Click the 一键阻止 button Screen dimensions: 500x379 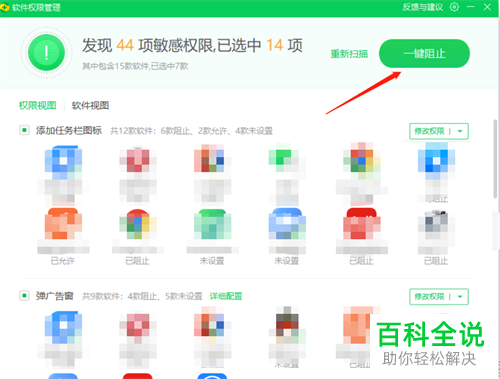pyautogui.click(x=424, y=53)
